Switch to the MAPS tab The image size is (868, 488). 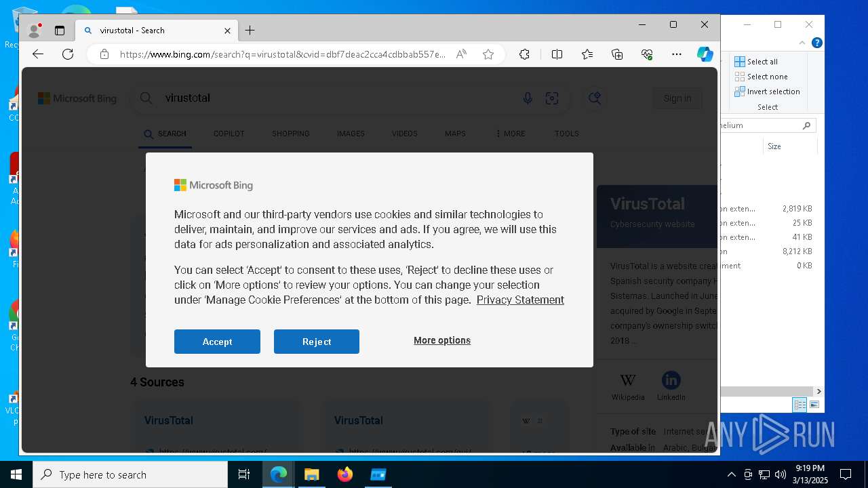[455, 134]
